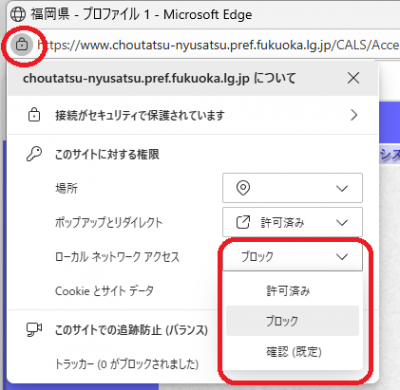This screenshot has width=400, height=390.
Task: Close the site information popup
Action: (353, 78)
